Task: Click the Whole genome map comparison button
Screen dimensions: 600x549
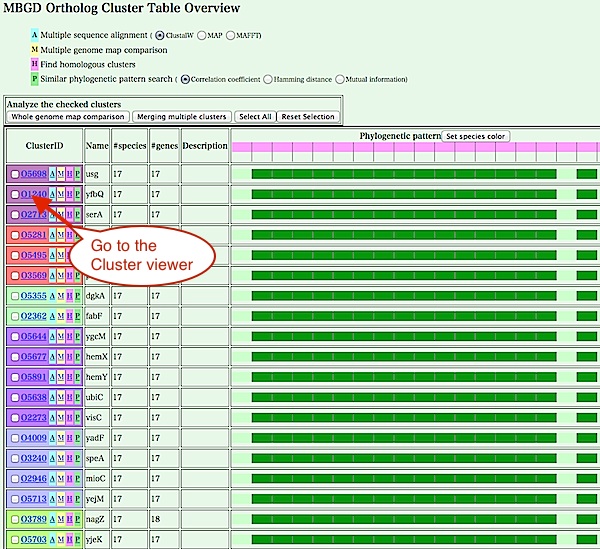Action: (68, 117)
